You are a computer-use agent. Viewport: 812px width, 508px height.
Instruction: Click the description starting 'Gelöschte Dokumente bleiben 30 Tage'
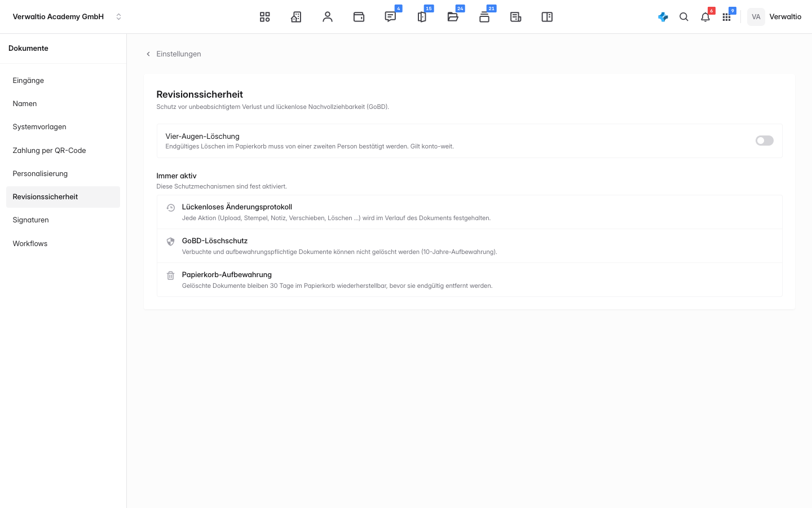coord(337,286)
